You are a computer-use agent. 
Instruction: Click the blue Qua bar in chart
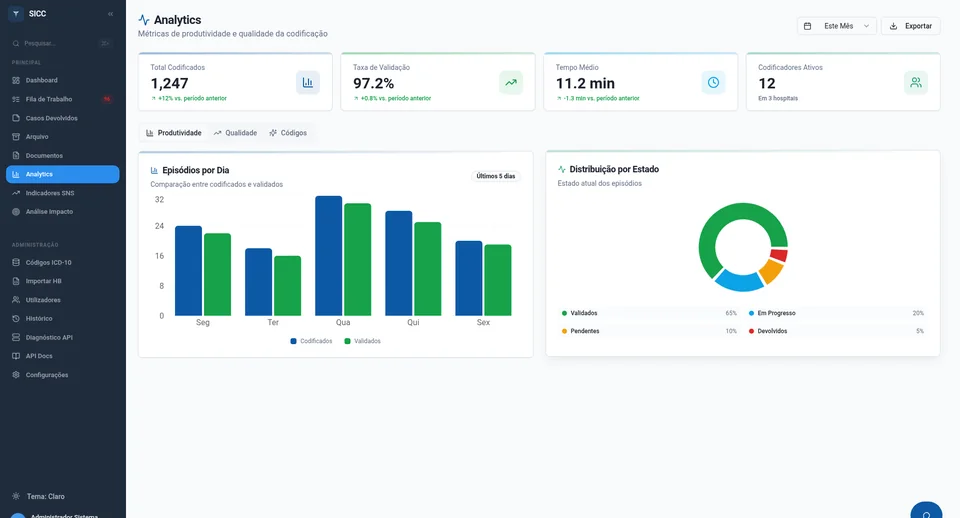pos(329,256)
